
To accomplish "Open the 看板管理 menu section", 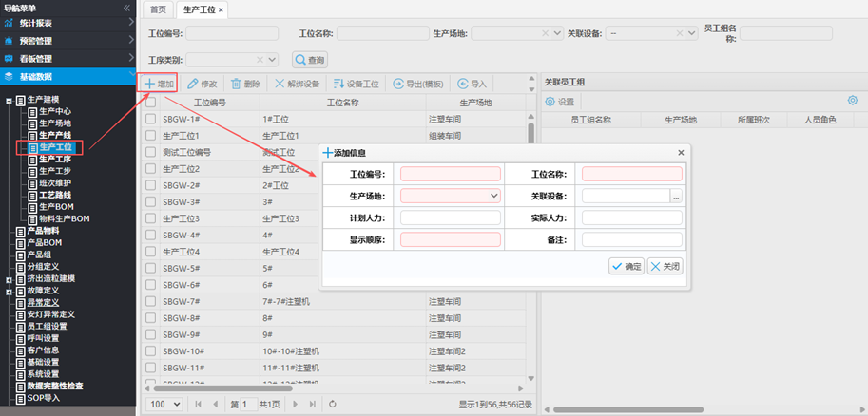I will 68,58.
